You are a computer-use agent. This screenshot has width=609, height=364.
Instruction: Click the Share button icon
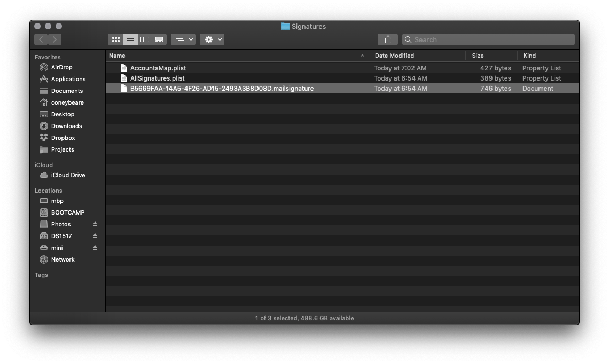[x=388, y=39]
